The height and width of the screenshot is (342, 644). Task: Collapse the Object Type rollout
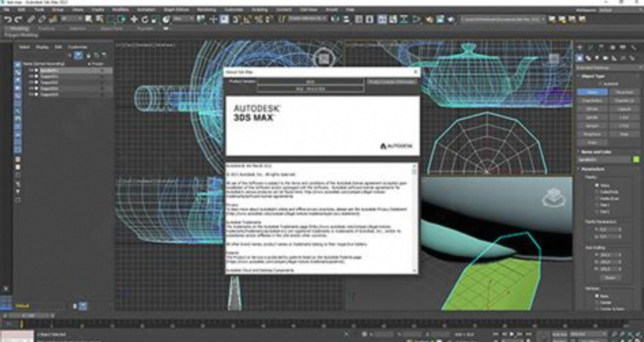click(594, 76)
